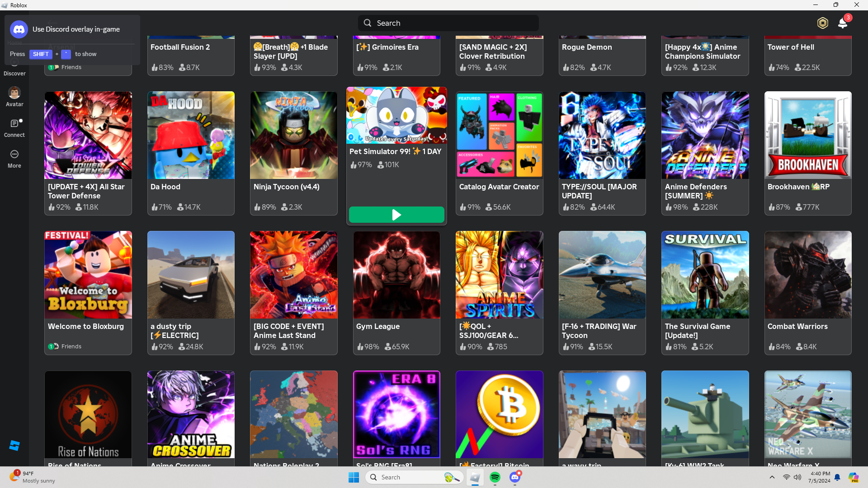
Task: Open the All Star Tower Defense thumbnail
Action: point(88,135)
